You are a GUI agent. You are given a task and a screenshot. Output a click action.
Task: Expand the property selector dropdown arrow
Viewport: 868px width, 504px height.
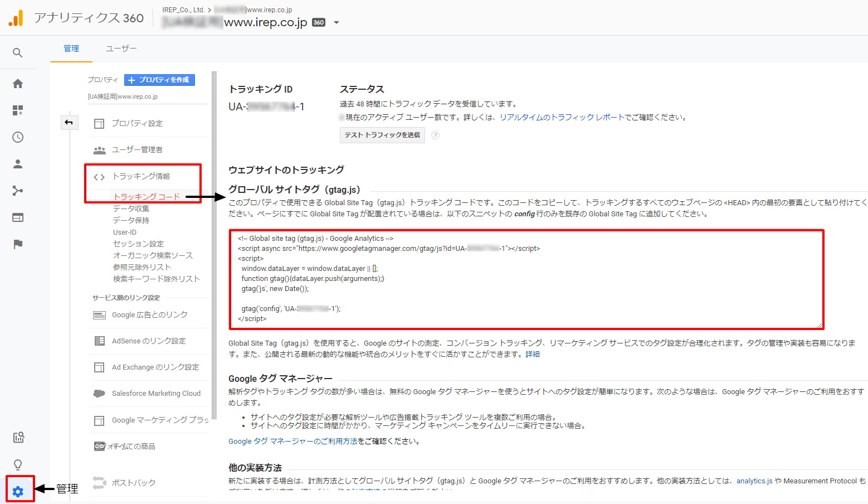coord(337,23)
